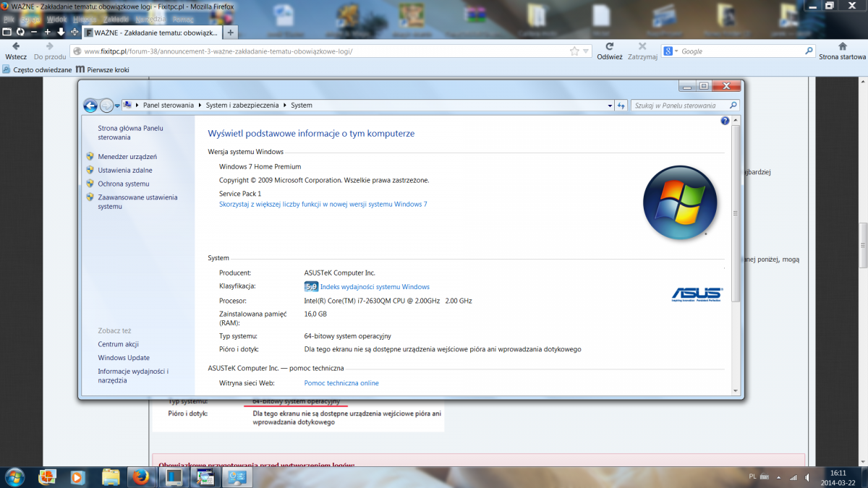Click the System breadcrumb in address bar

302,106
